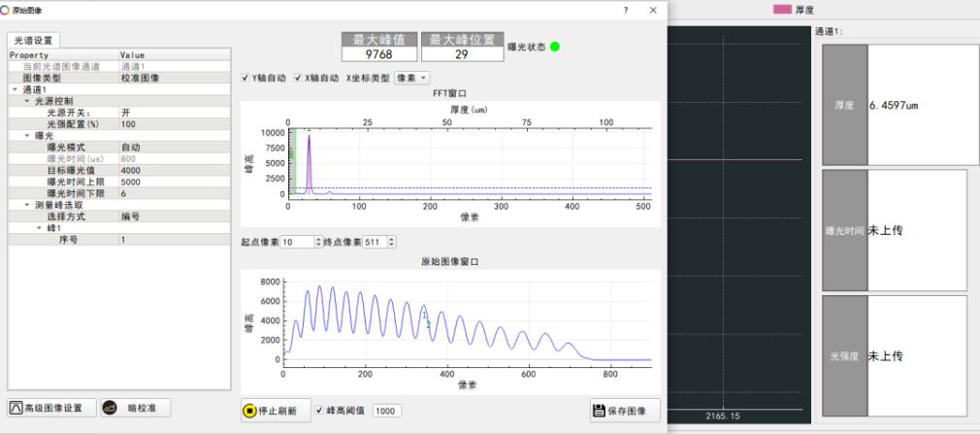Click the 峰高阈值 input field showing 1000
980x434 pixels.
tap(386, 411)
